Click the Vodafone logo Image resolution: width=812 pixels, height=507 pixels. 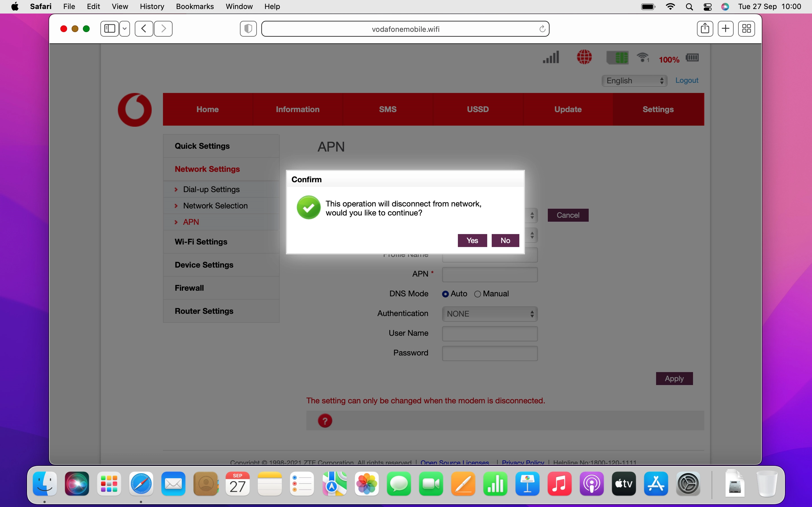coord(134,109)
